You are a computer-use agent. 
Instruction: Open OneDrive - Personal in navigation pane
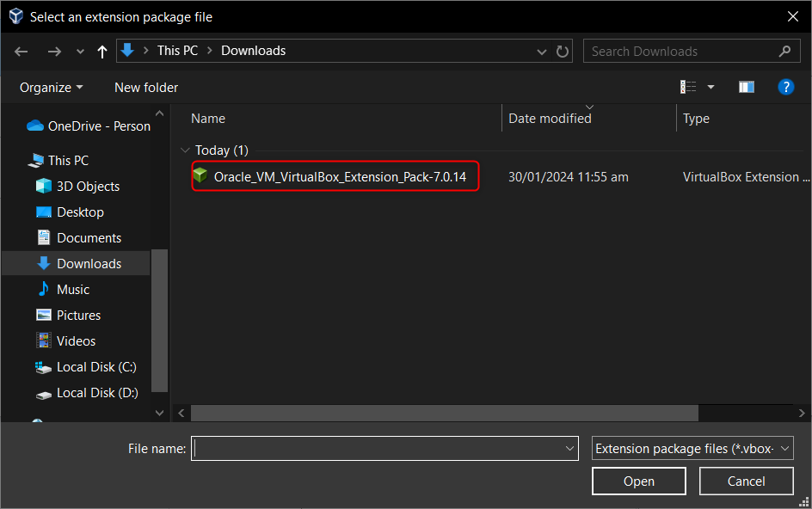98,126
